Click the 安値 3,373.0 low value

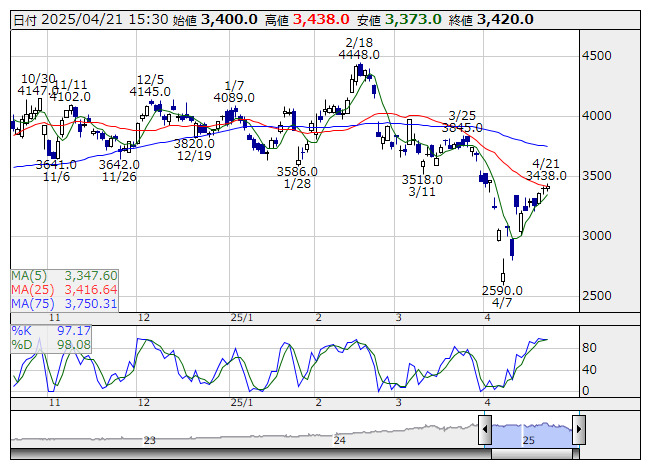[x=399, y=20]
